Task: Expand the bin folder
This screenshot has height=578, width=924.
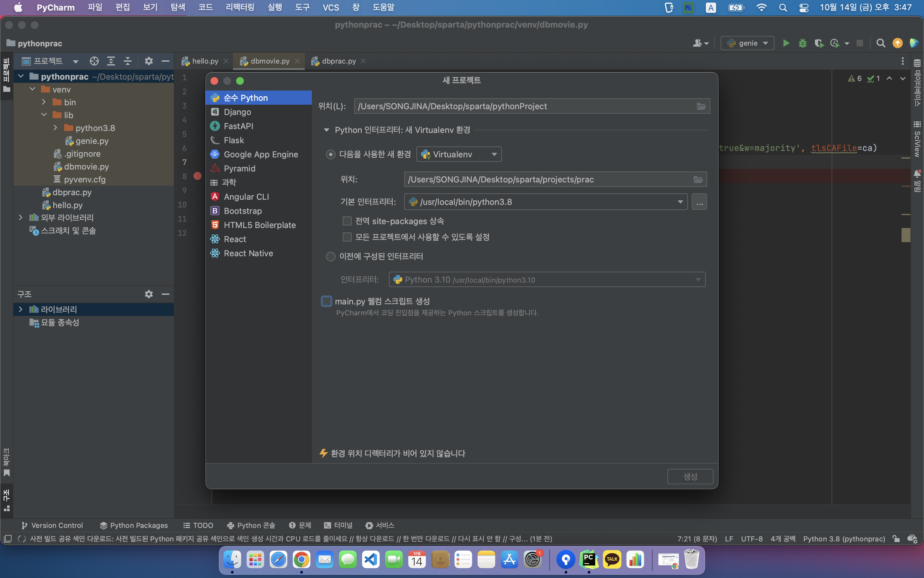Action: 44,102
